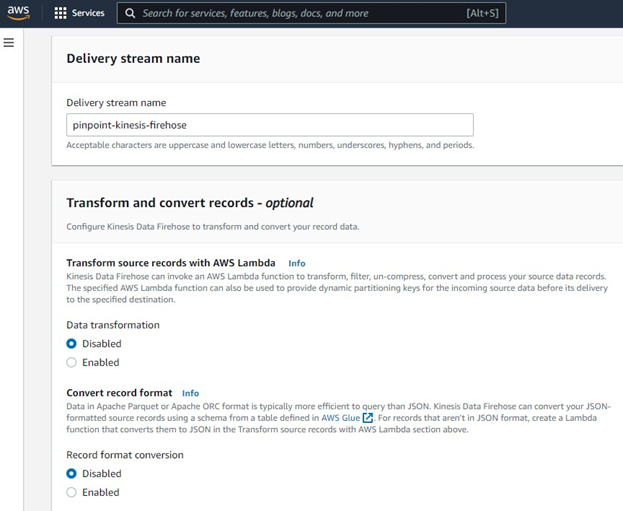
Task: Select Enabled for Data transformation
Action: pyautogui.click(x=71, y=362)
